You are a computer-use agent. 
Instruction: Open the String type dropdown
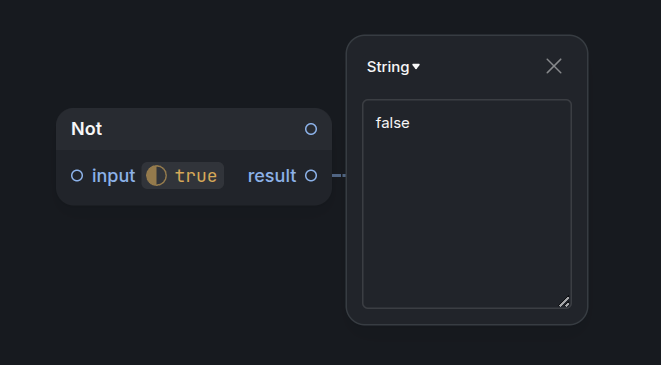tap(393, 67)
